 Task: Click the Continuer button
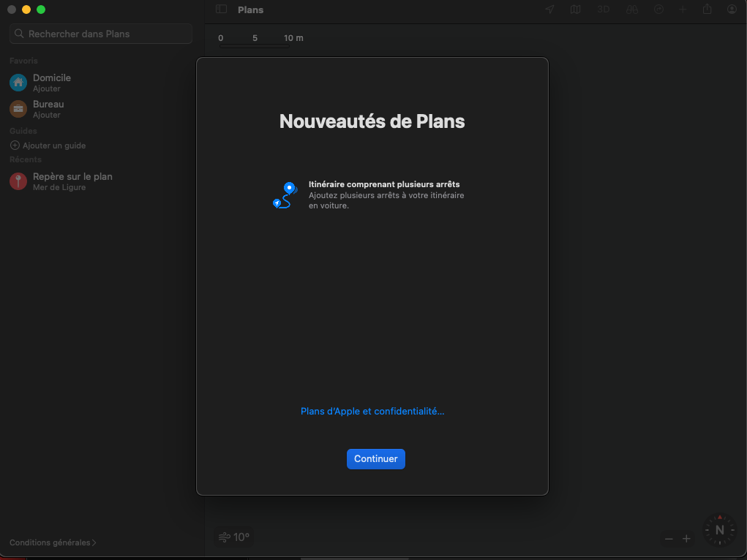click(x=375, y=458)
